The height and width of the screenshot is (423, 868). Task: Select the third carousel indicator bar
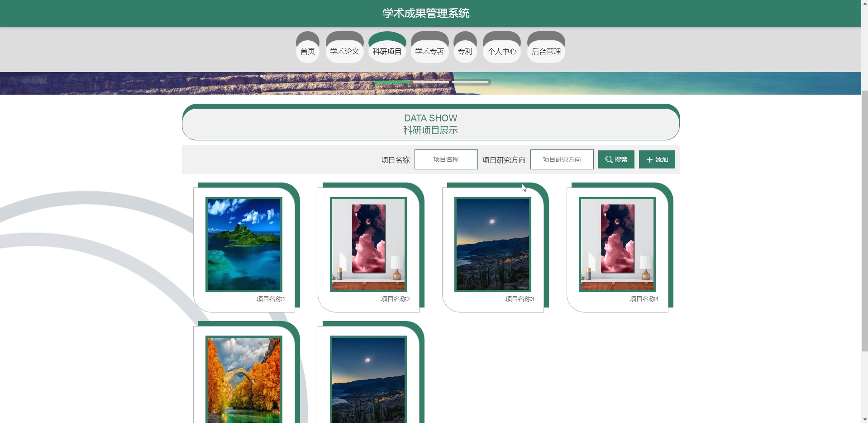coord(470,82)
